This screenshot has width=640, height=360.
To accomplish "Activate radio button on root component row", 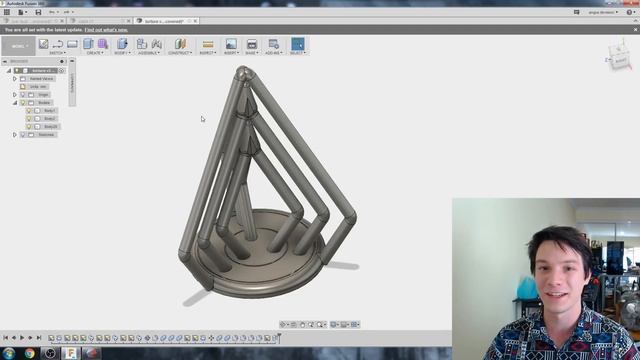I will [62, 71].
